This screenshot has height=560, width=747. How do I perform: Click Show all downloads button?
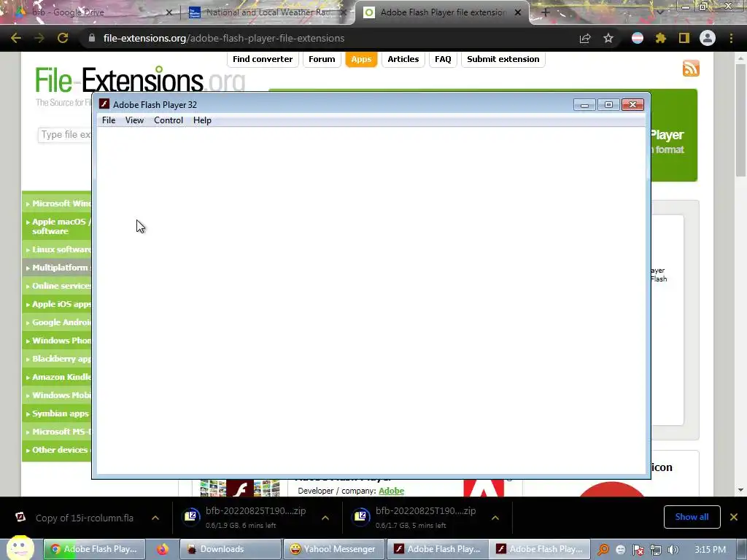pos(692,517)
